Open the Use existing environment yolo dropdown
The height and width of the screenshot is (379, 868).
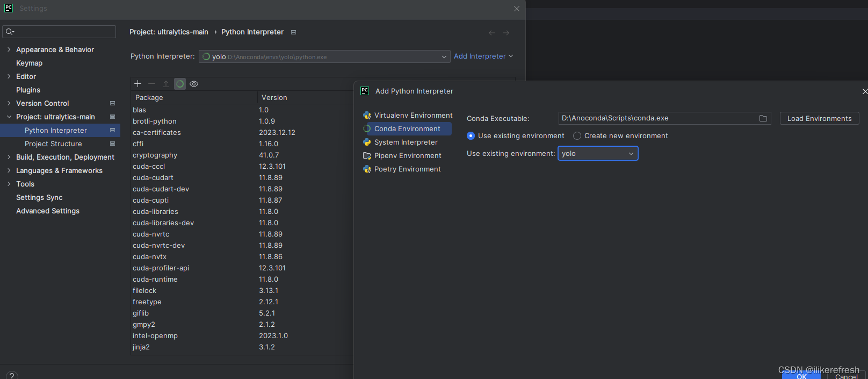tap(598, 154)
